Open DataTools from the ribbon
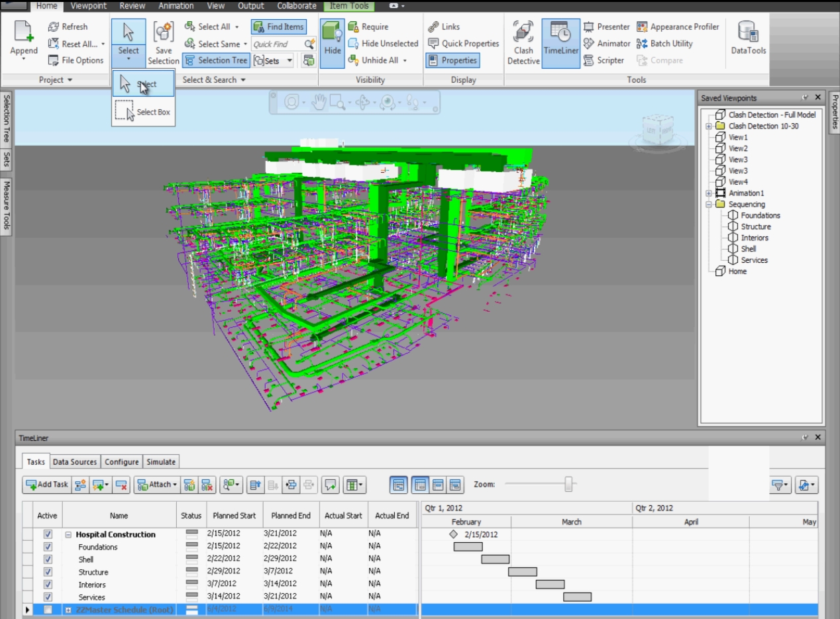840x619 pixels. [748, 38]
